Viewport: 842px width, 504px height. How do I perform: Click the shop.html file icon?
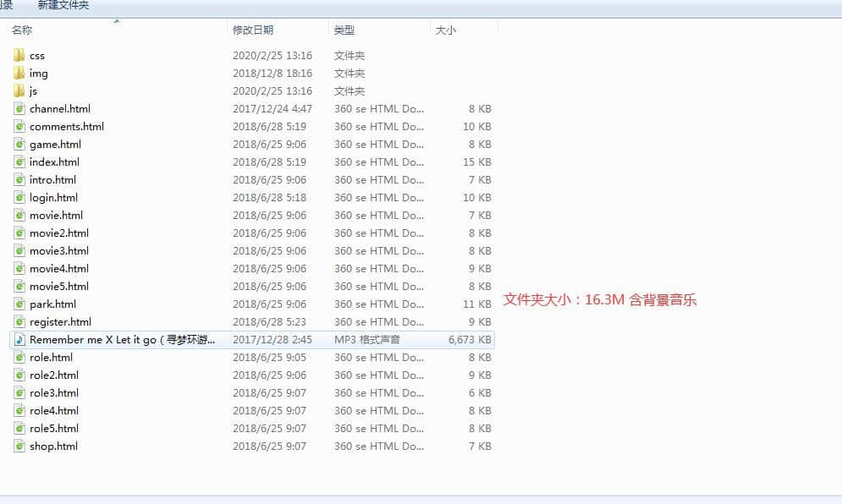[x=19, y=446]
